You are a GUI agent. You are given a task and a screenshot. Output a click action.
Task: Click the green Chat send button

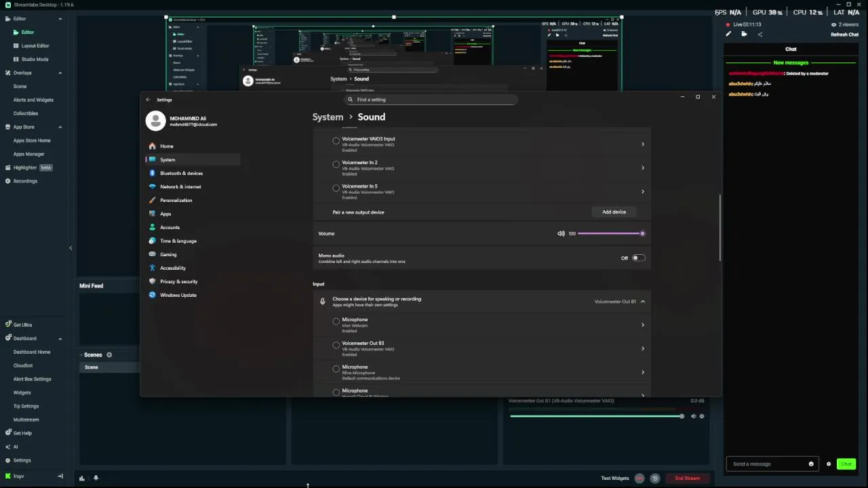(x=846, y=464)
